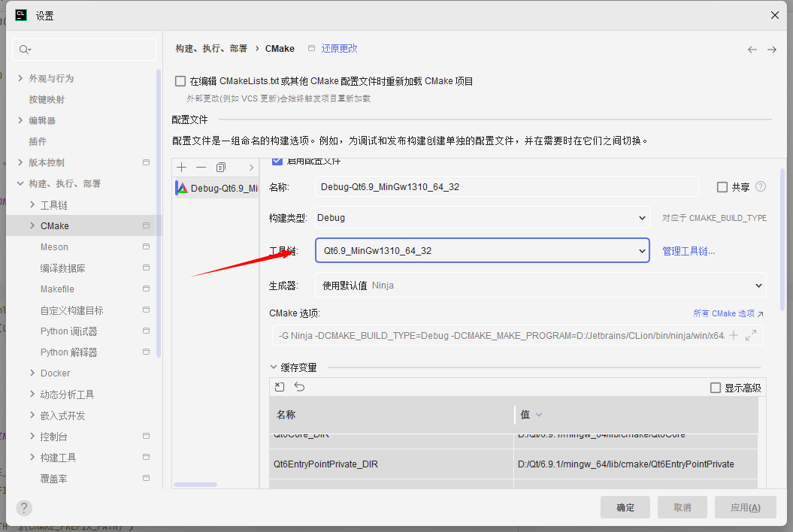Click the 名称 profile name field
Screen dimensions: 793x532
tap(507, 186)
